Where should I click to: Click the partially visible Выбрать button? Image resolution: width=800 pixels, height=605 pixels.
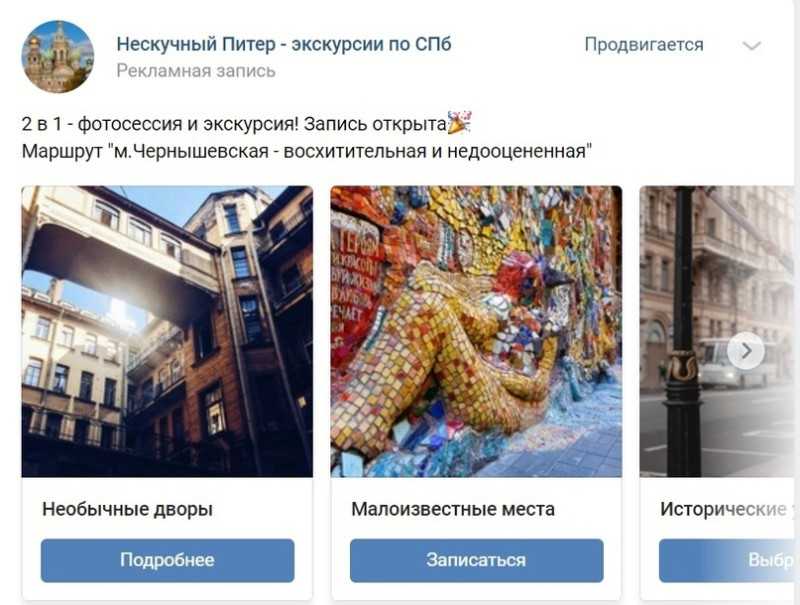pyautogui.click(x=729, y=560)
